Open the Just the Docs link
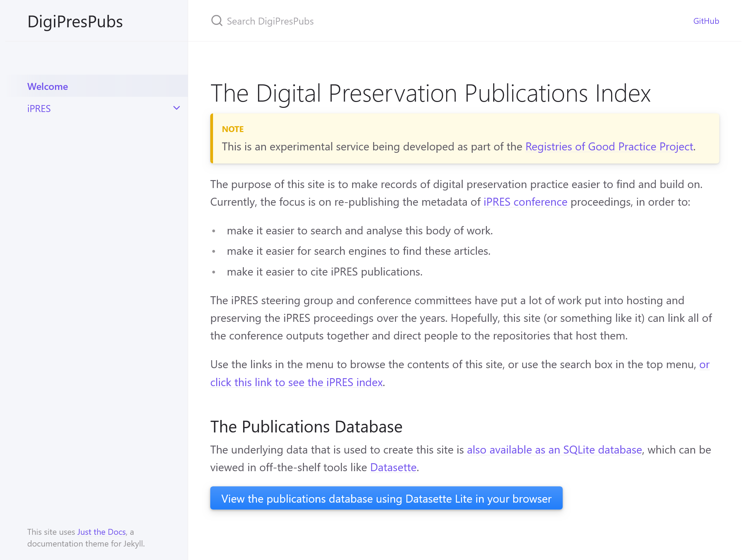The image size is (747, 560). [x=101, y=532]
